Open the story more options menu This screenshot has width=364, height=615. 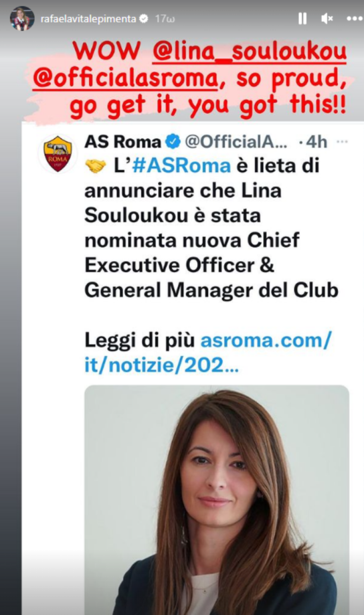click(x=354, y=19)
